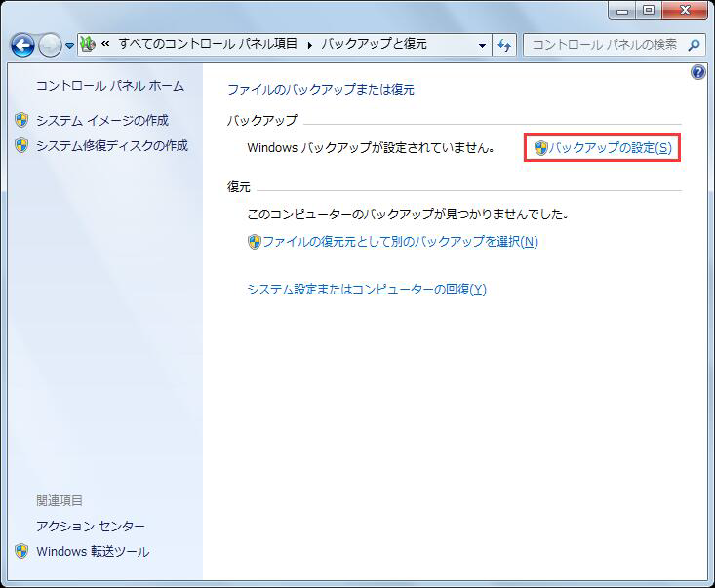Click text このコンピューターのバックアップが見つかりませんでした。
The width and height of the screenshot is (715, 588).
coord(408,215)
